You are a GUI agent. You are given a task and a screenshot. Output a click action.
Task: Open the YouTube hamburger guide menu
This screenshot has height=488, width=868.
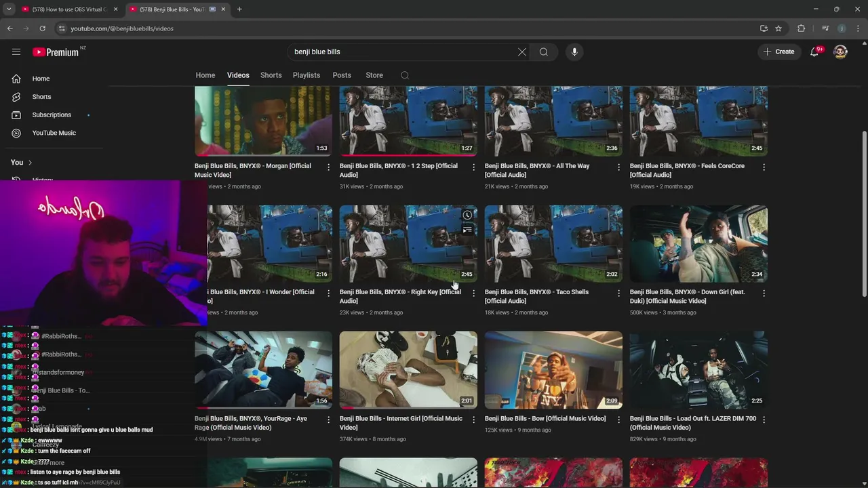[16, 52]
